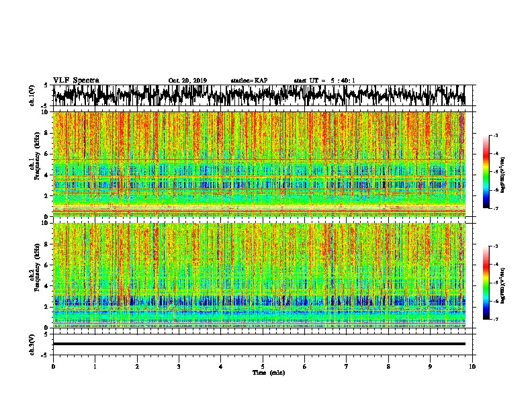The height and width of the screenshot is (411, 532).
Task: Click inside the ch.1 spectrogram panel
Action: point(259,164)
